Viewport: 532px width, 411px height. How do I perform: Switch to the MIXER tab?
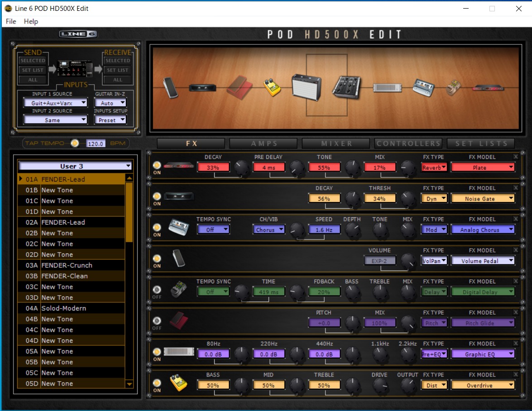coord(336,143)
